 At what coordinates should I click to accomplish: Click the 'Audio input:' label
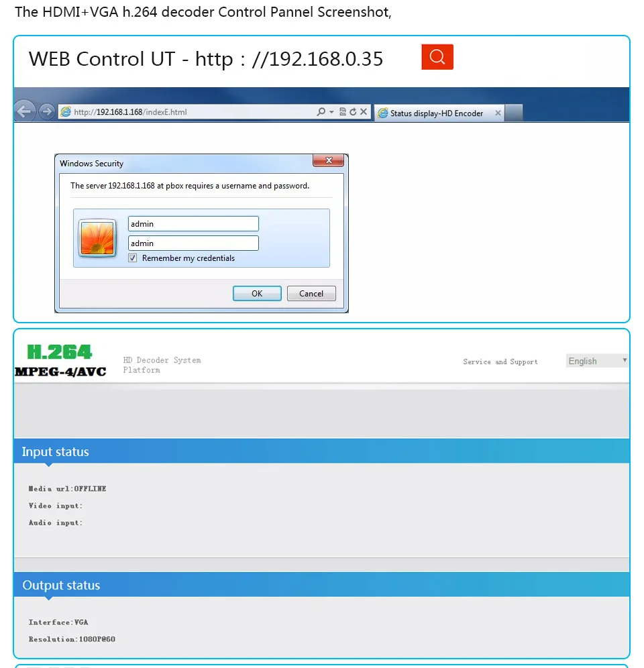[x=56, y=522]
